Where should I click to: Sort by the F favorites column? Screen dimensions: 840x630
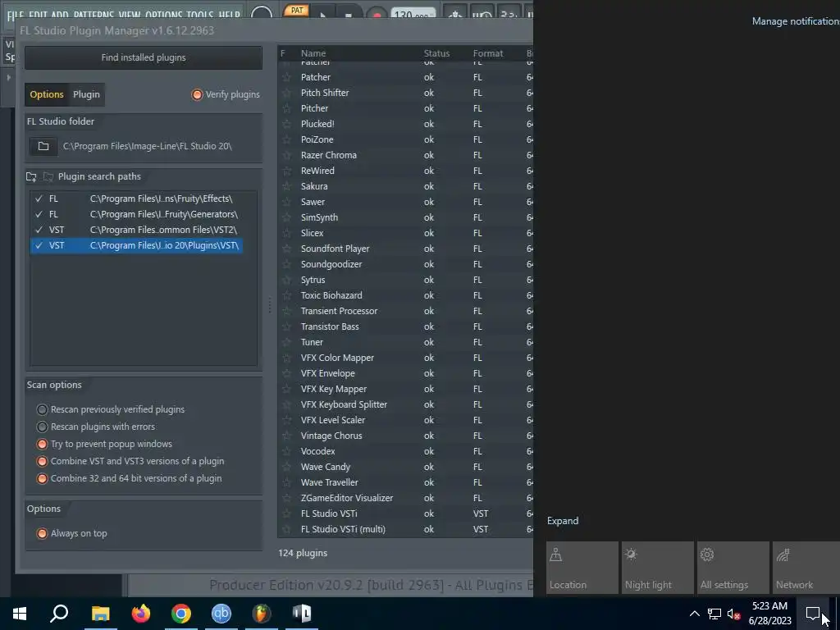pyautogui.click(x=283, y=53)
